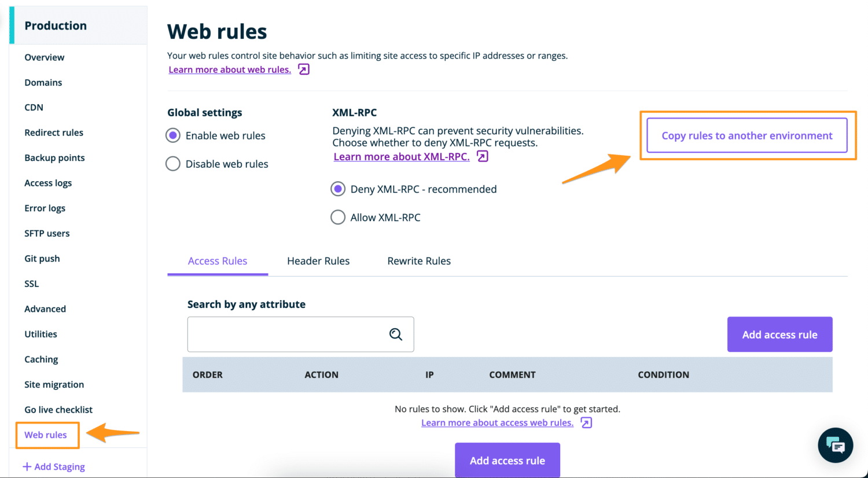Choose Allow XML-RPC
The width and height of the screenshot is (868, 478).
click(338, 217)
